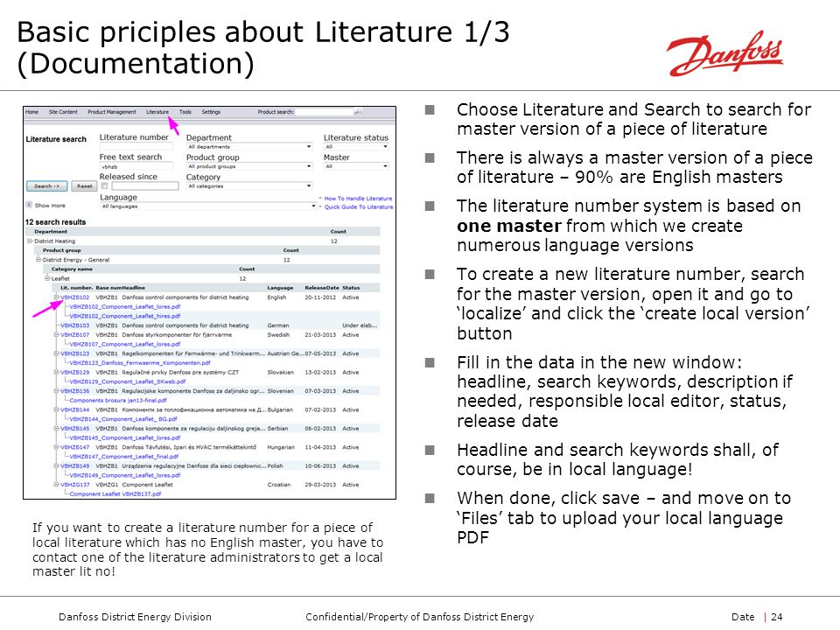Open the Site Content menu
The width and height of the screenshot is (840, 630).
63,112
